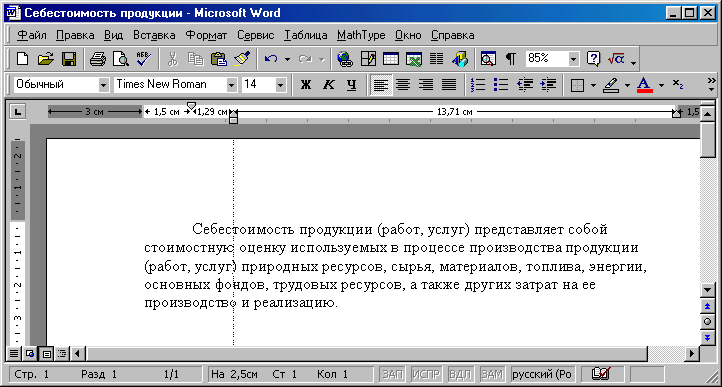Undo the last action
Image resolution: width=722 pixels, height=387 pixels.
(271, 59)
